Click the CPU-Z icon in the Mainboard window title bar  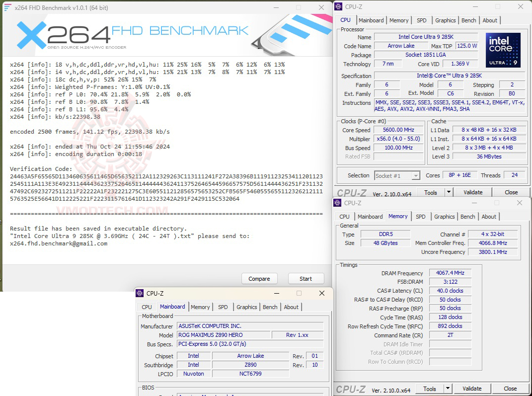coord(140,293)
